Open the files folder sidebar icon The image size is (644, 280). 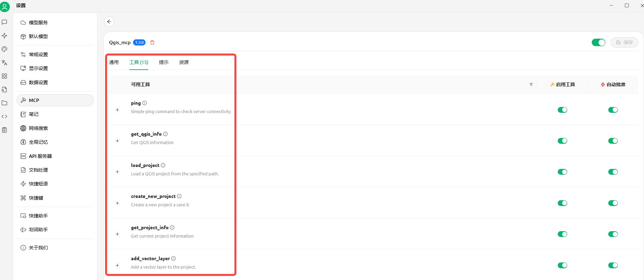coord(4,103)
